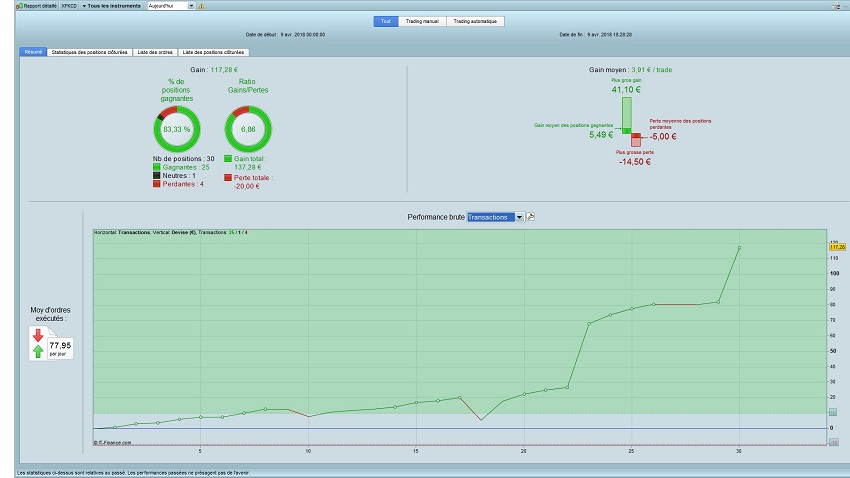Open the Liste des ordres tab
850x478 pixels.
[x=155, y=52]
